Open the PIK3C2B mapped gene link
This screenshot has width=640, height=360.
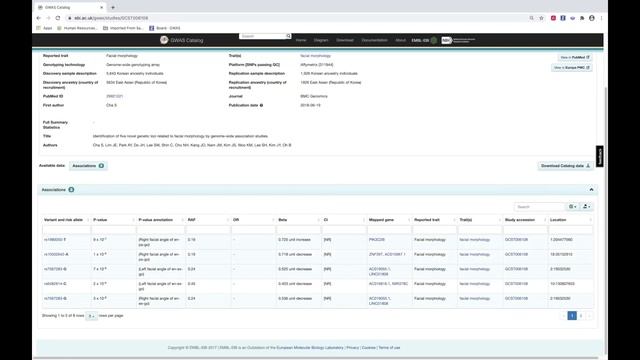pos(377,240)
